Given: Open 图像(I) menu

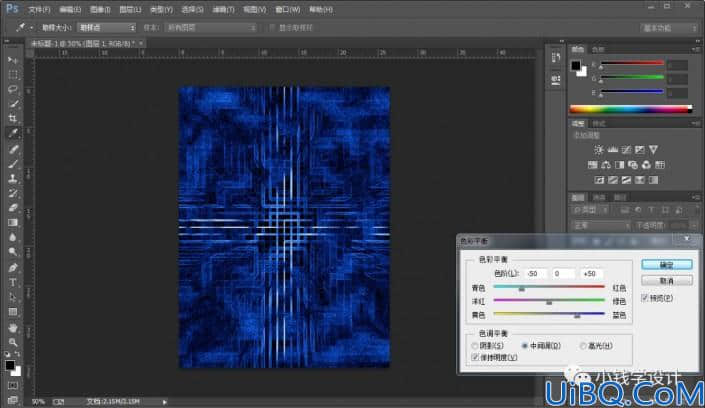Looking at the screenshot, I should coord(100,9).
